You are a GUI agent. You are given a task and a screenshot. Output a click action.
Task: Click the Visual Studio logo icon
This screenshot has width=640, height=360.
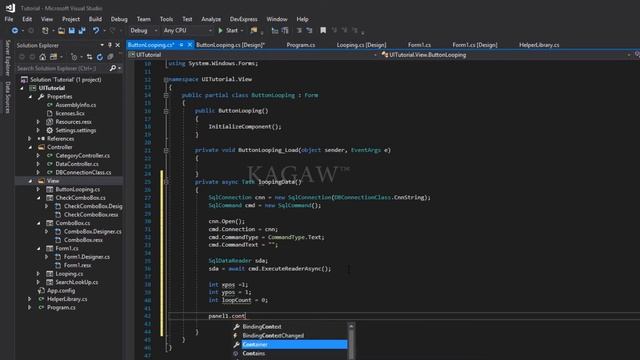(x=10, y=8)
